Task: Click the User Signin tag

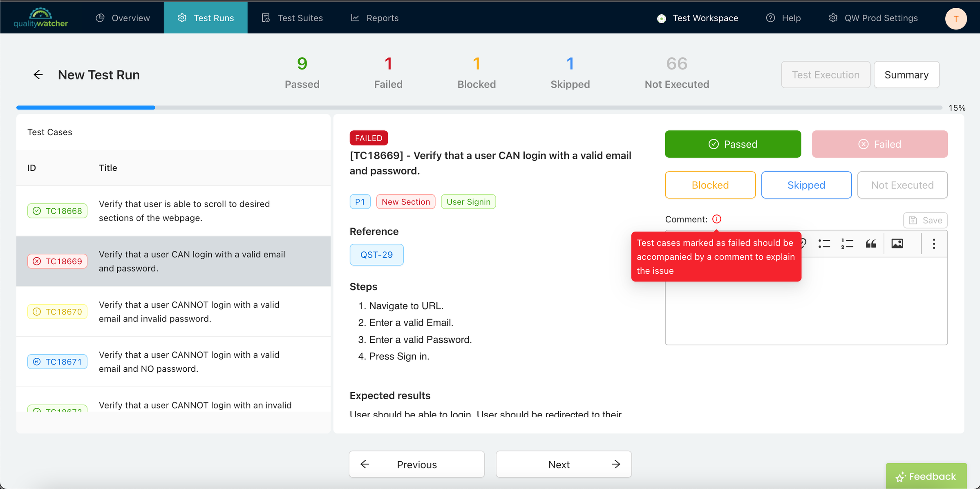Action: [468, 202]
